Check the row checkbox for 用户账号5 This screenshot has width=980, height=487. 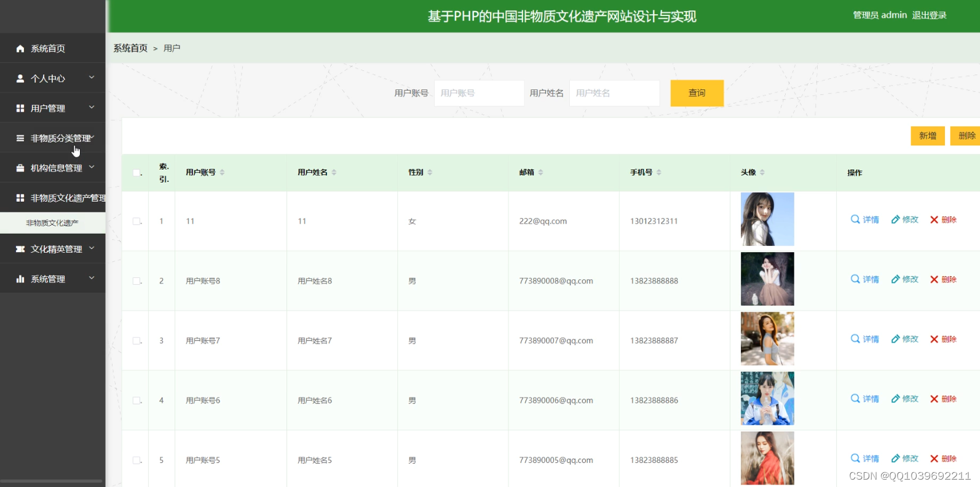[x=136, y=460]
